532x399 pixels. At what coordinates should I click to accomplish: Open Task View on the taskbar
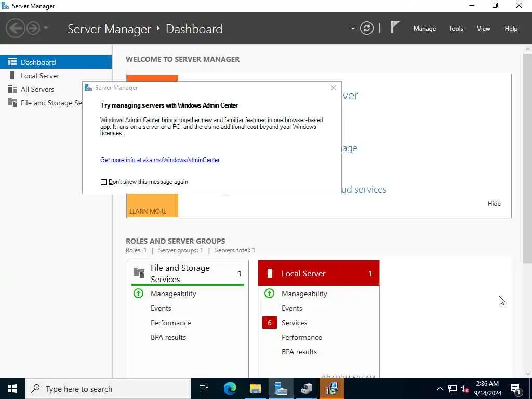[204, 389]
